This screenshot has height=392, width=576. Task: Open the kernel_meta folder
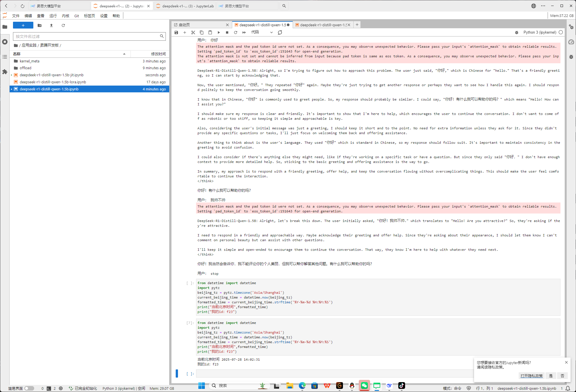30,61
